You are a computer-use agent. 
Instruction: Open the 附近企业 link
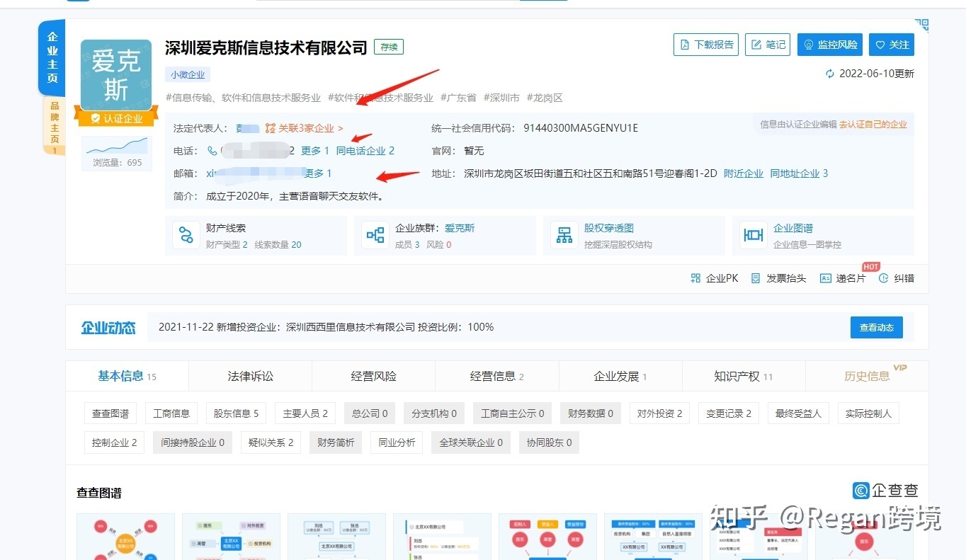(744, 173)
